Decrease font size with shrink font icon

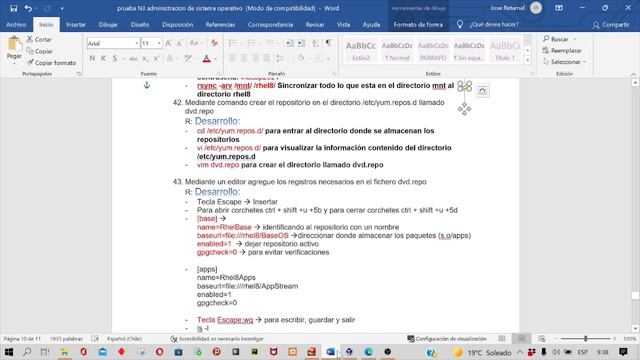pos(180,43)
